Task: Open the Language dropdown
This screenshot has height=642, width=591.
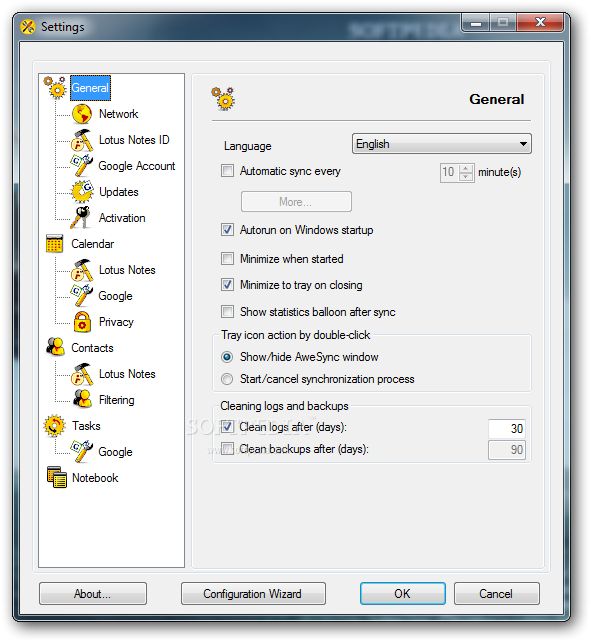Action: coord(442,144)
